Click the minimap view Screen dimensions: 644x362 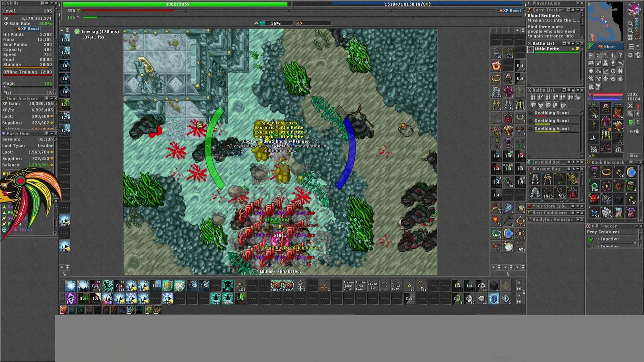click(606, 21)
